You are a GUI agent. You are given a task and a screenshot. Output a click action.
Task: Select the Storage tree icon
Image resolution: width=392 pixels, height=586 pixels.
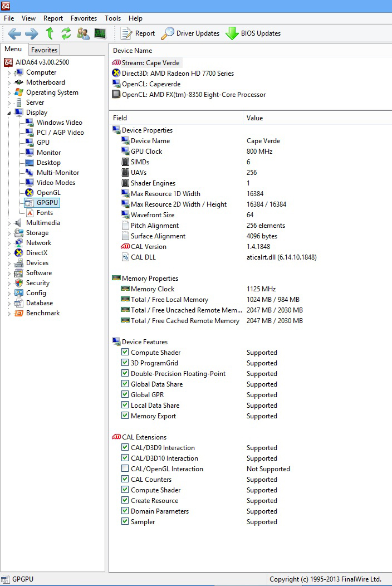click(19, 233)
